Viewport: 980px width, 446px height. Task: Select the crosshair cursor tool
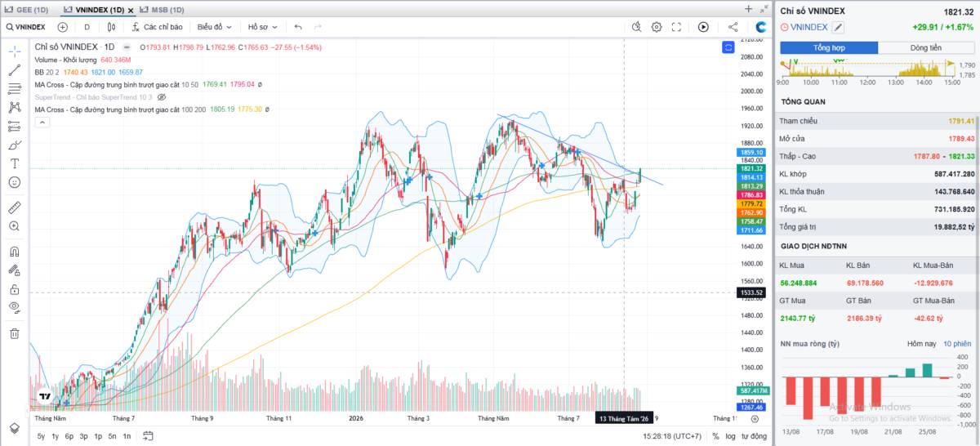14,51
